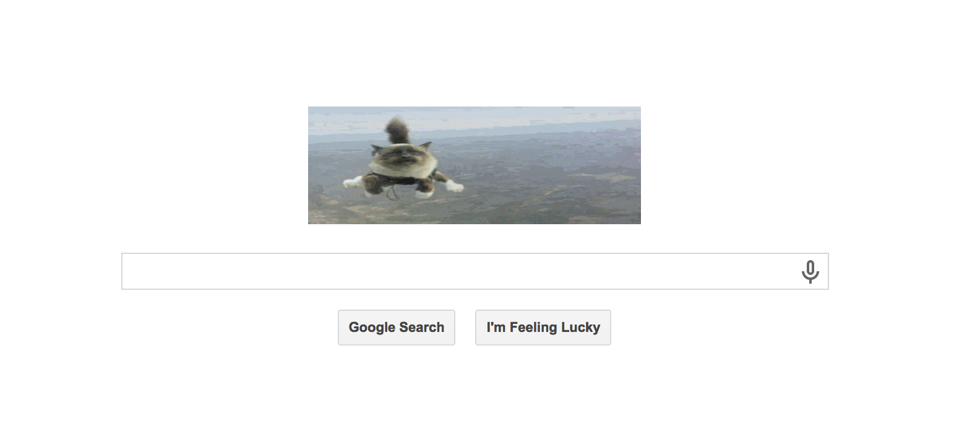Click the search field just left of microphone
The image size is (980, 436).
(786, 271)
